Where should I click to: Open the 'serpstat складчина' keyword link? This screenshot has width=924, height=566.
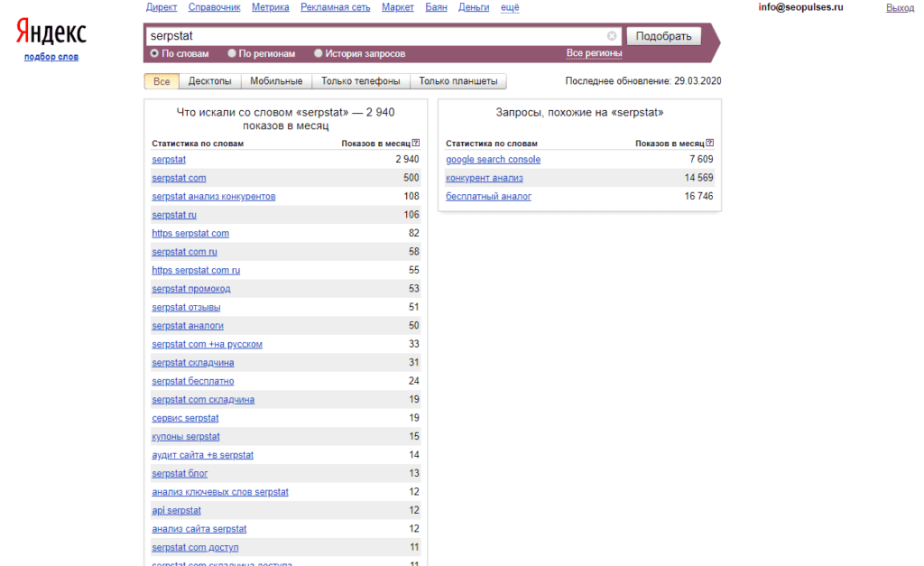pos(193,363)
